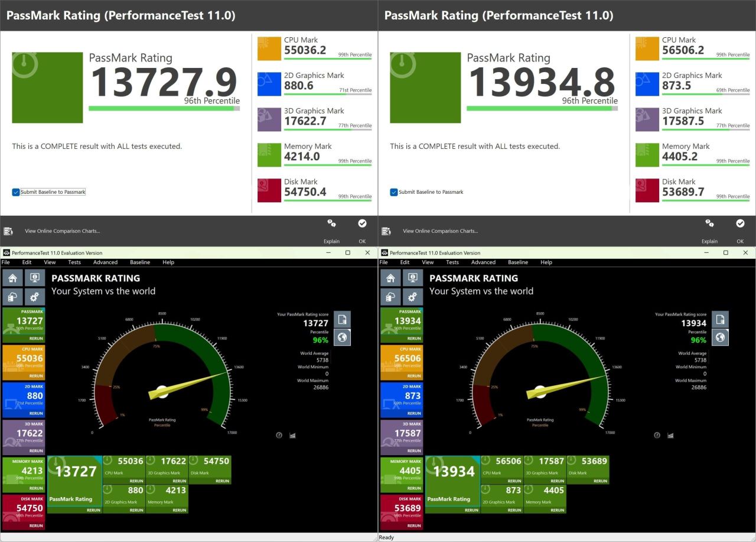Open the Help menu in the 13934 window
Image resolution: width=756 pixels, height=542 pixels.
pos(546,262)
